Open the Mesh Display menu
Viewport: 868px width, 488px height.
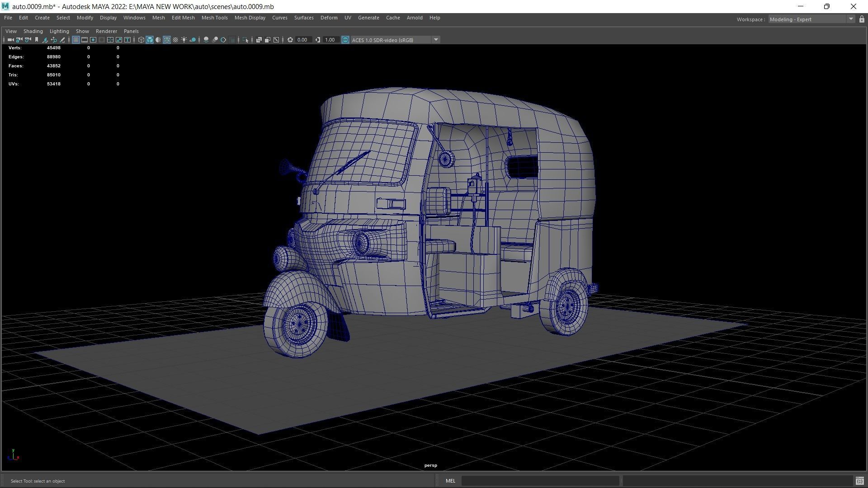(250, 18)
